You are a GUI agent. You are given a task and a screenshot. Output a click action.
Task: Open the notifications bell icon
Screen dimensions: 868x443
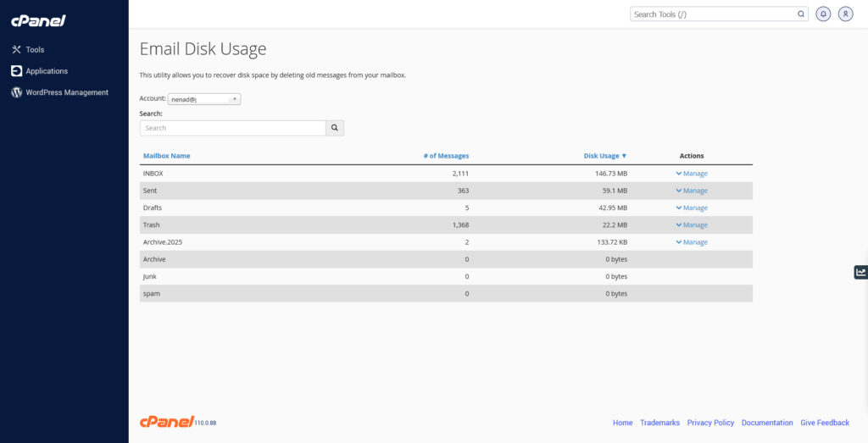click(x=822, y=14)
